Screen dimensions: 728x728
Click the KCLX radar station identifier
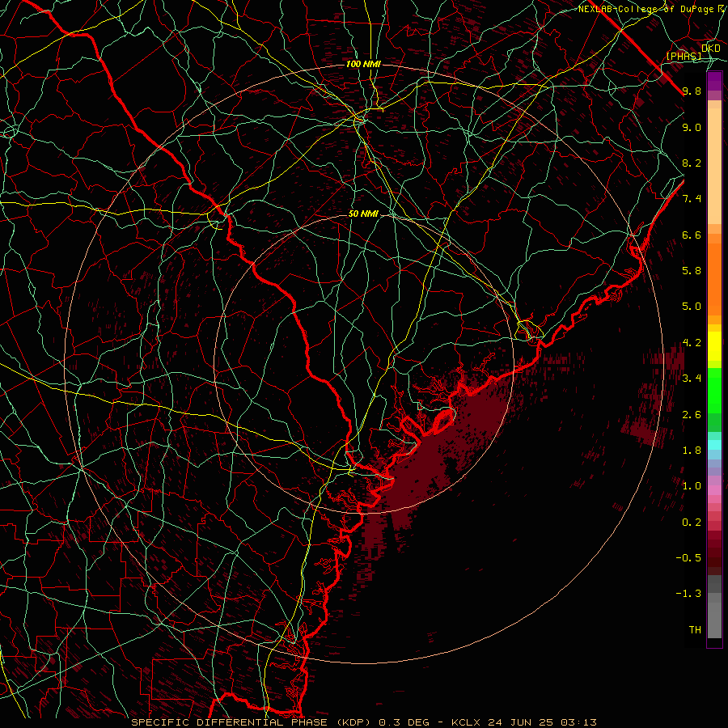pyautogui.click(x=466, y=722)
